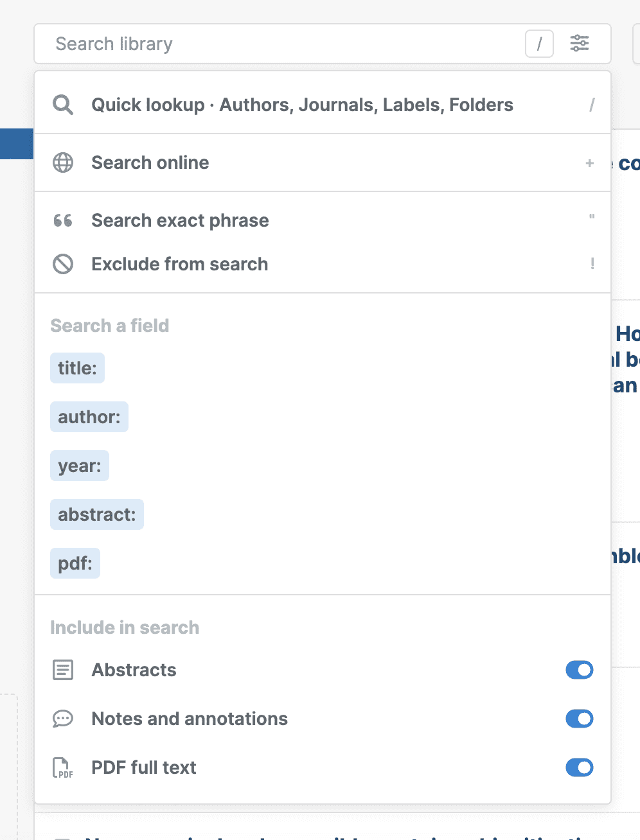Screen dimensions: 640x840
Task: Disable the Abstracts search toggle
Action: click(579, 670)
